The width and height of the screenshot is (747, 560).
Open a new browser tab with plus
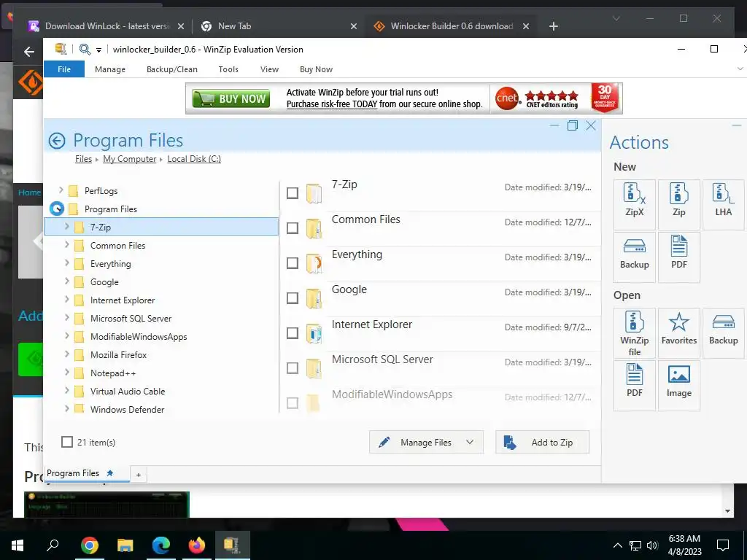tap(553, 26)
